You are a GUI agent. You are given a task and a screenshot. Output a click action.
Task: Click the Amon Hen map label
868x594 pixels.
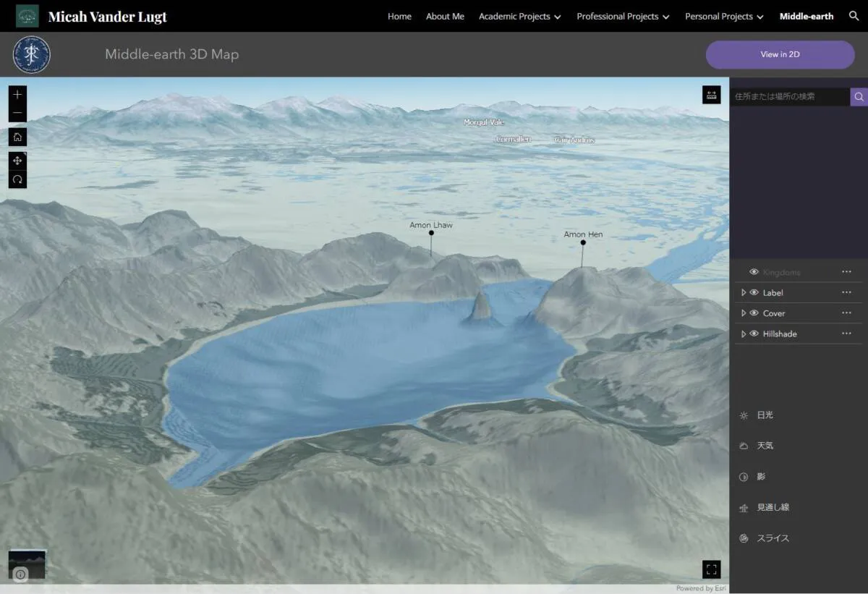coord(583,234)
